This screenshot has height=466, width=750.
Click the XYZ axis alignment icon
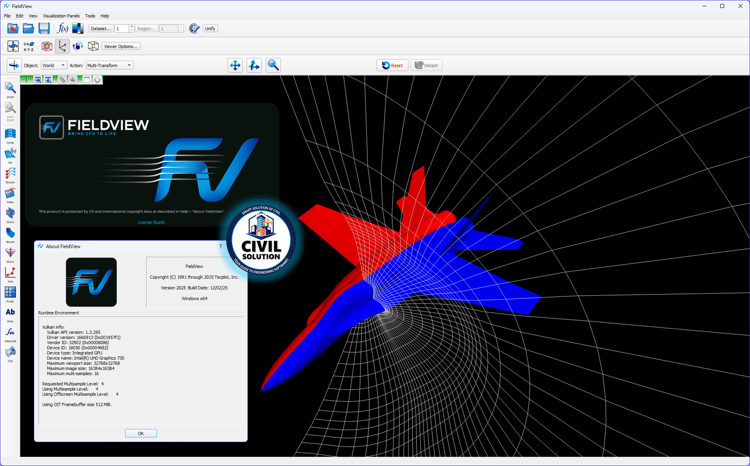point(29,46)
